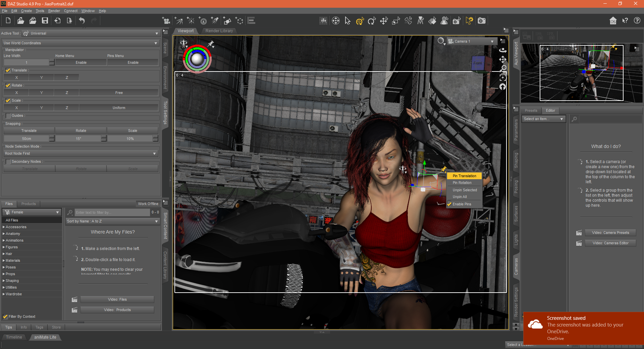
Task: Click the Undo arrow icon
Action: (x=82, y=21)
